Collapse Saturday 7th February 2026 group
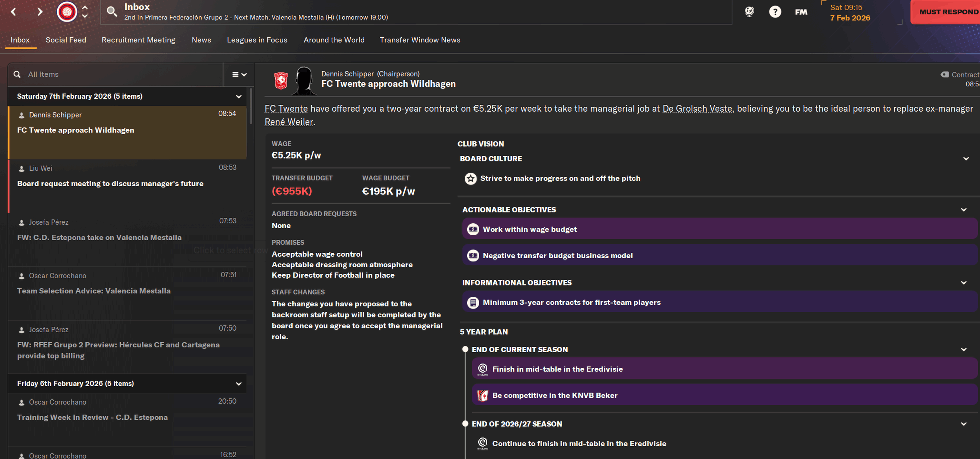Image resolution: width=980 pixels, height=459 pixels. [239, 96]
